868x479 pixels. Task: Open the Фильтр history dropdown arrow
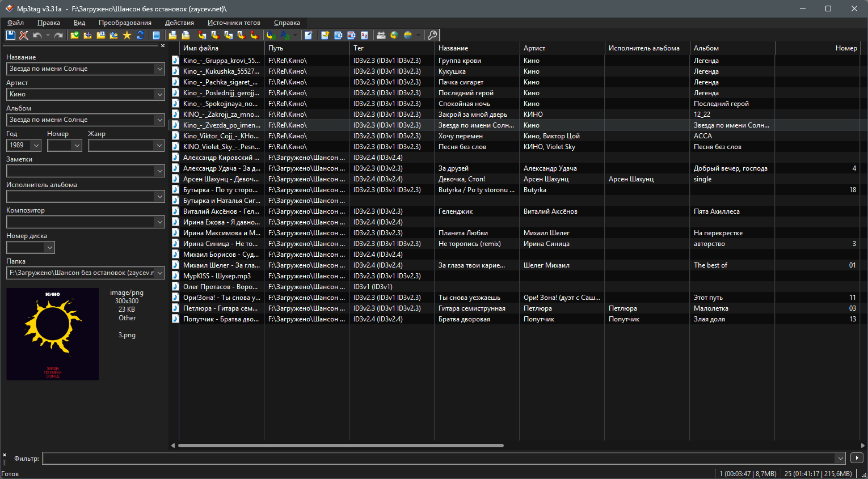[x=840, y=458]
